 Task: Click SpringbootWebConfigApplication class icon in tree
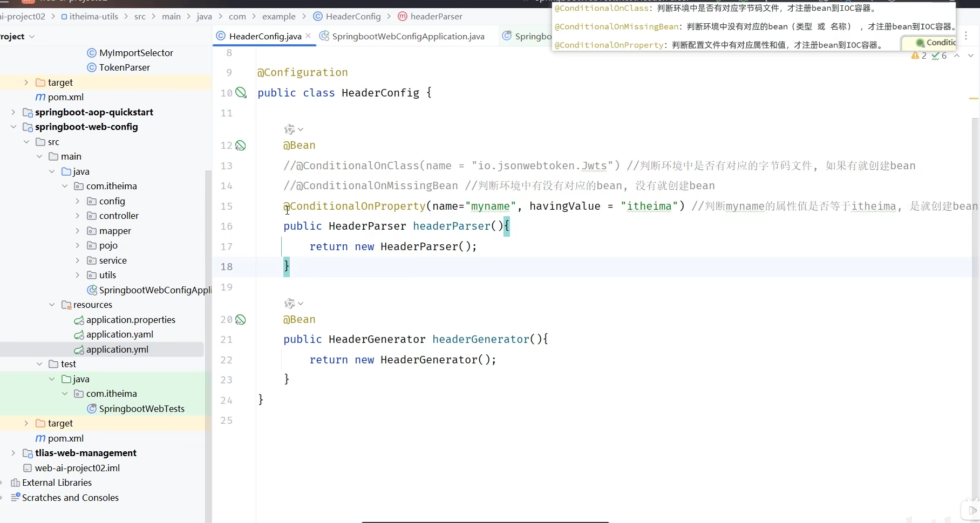[x=92, y=290]
